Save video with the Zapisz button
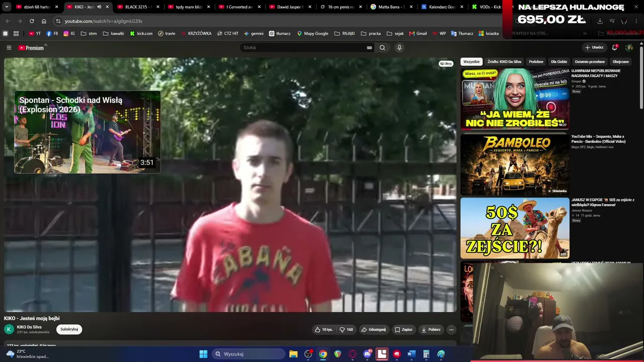This screenshot has width=644, height=362. click(404, 330)
